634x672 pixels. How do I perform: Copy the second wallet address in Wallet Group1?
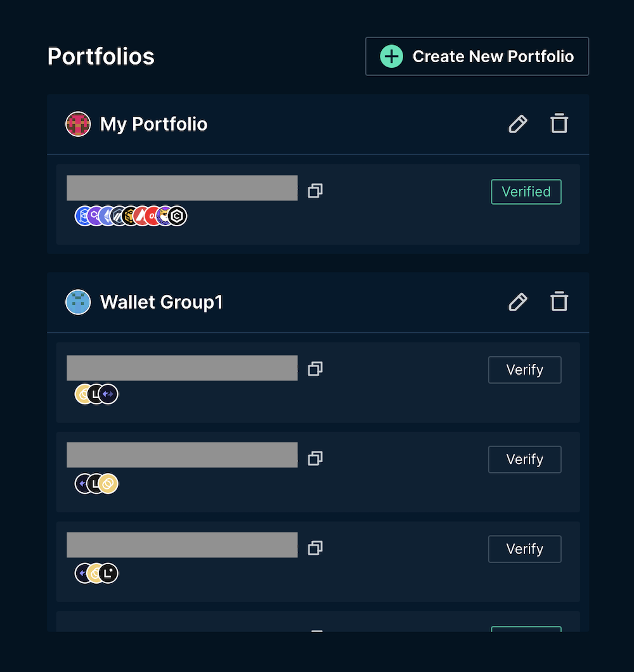click(x=315, y=458)
